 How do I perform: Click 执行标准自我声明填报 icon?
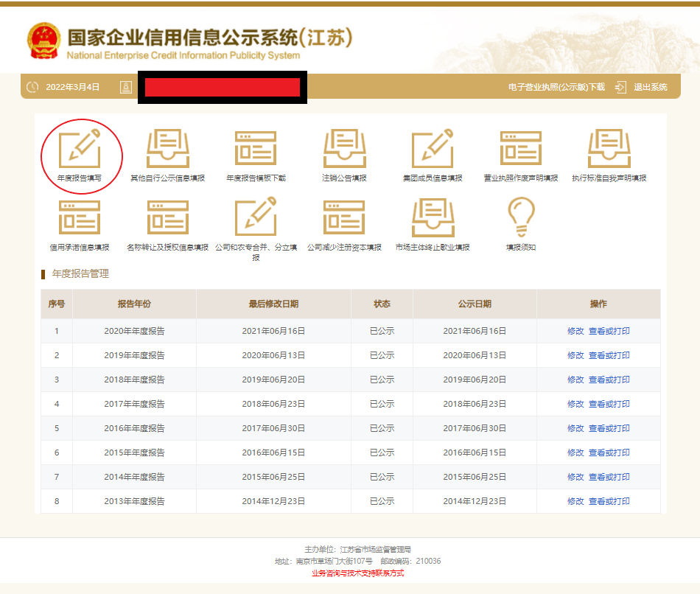[x=609, y=148]
